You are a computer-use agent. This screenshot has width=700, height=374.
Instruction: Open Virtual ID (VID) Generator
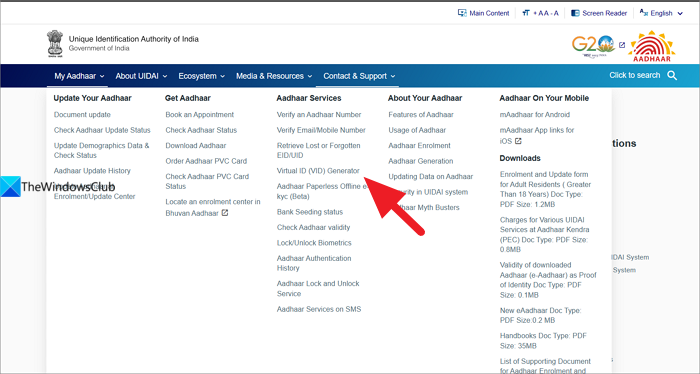(318, 171)
